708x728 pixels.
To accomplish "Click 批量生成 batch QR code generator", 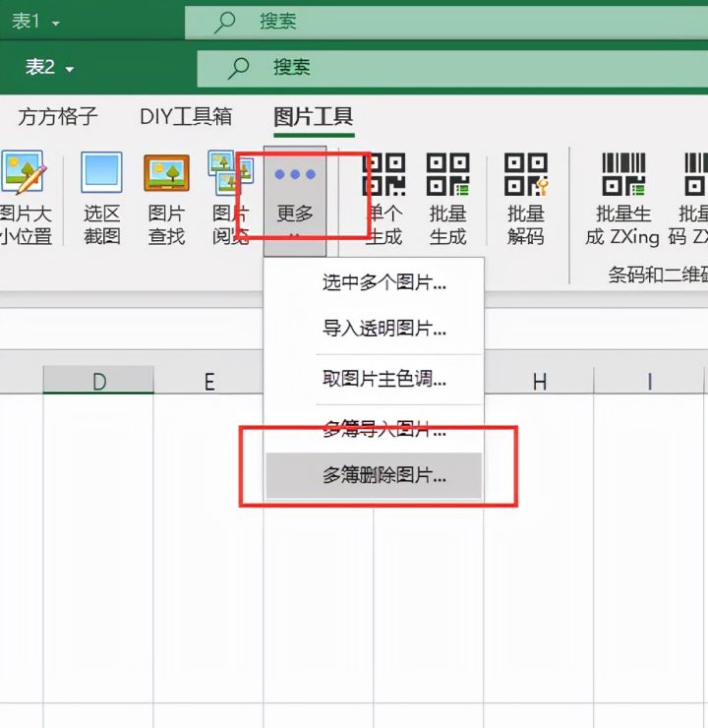I will pyautogui.click(x=447, y=198).
